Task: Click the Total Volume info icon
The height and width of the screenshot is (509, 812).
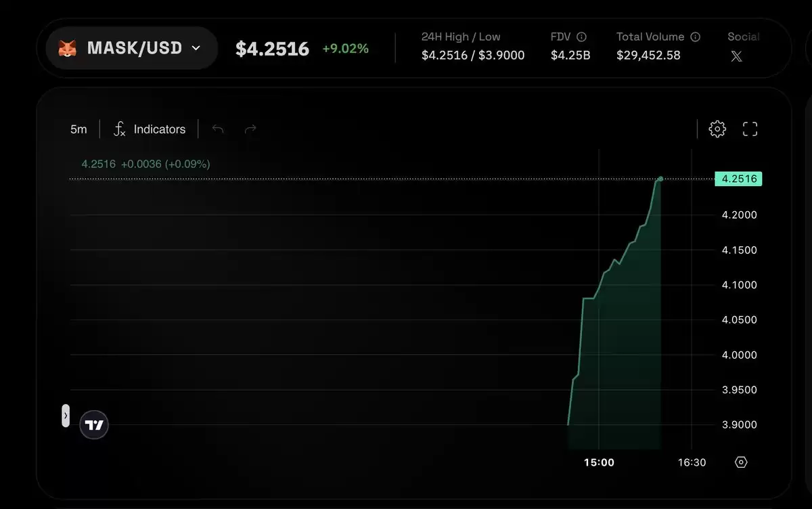Action: click(695, 37)
